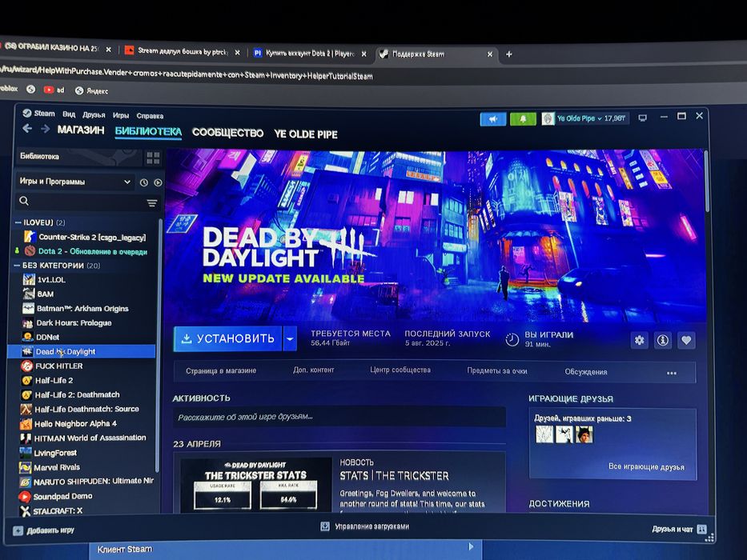The height and width of the screenshot is (560, 747).
Task: Click the Dota 2 game icon in sidebar
Action: [30, 251]
